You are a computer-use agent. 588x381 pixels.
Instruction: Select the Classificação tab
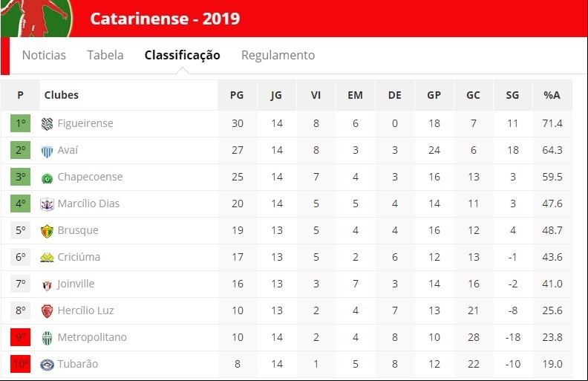tap(182, 55)
